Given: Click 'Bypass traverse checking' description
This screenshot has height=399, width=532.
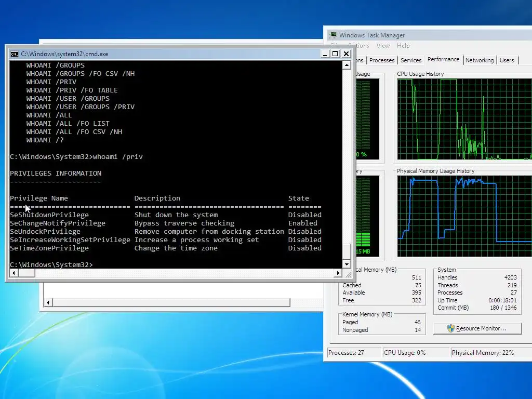Looking at the screenshot, I should pos(184,223).
